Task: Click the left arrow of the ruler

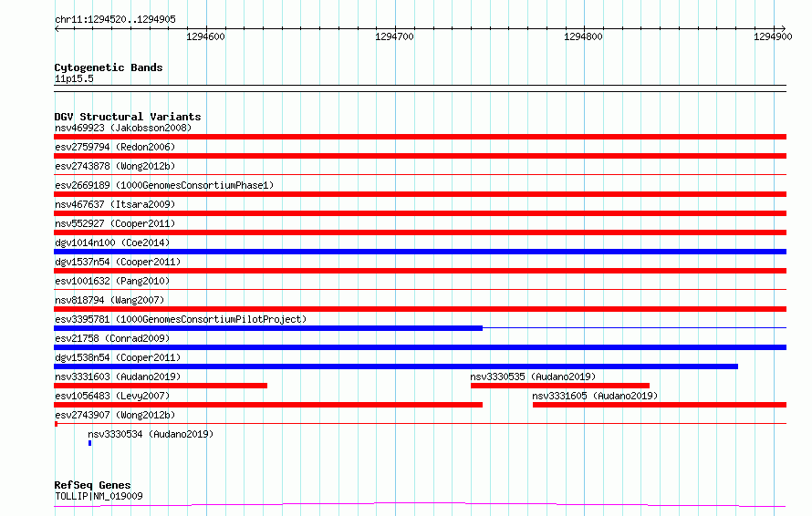Action: pyautogui.click(x=57, y=29)
